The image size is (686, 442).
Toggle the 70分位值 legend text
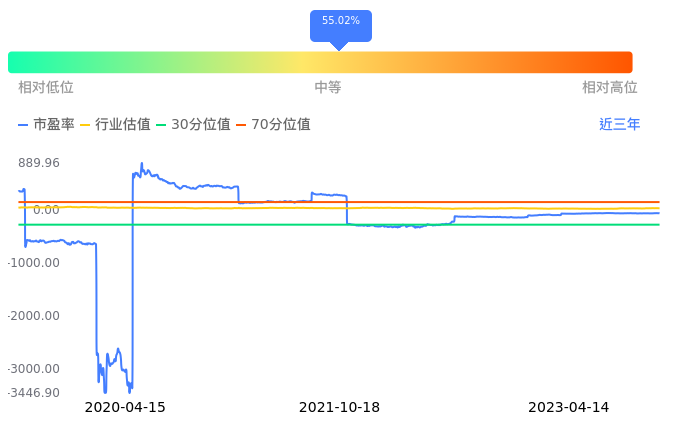(281, 125)
